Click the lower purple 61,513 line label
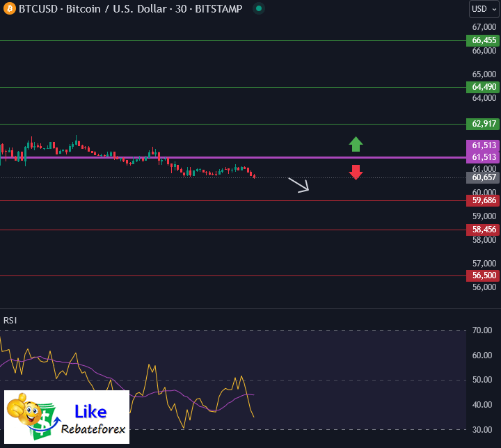 click(482, 157)
